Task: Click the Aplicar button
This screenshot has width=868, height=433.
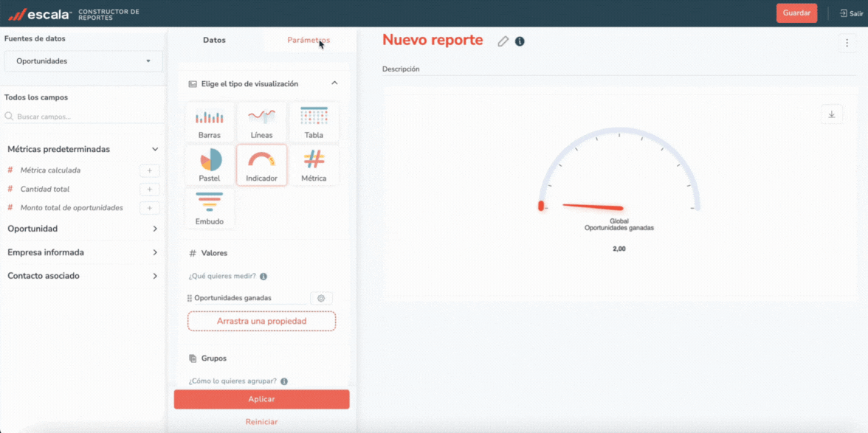Action: [261, 399]
